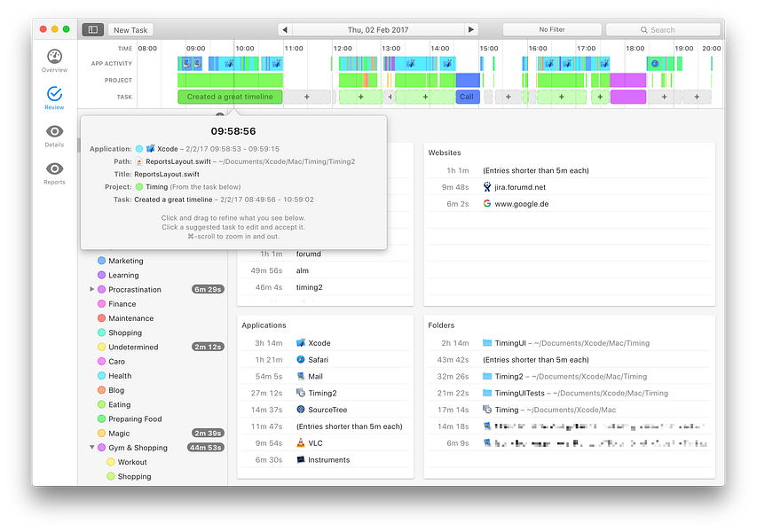Click the Timing app icon in Folders
757x532 pixels.
(x=487, y=410)
